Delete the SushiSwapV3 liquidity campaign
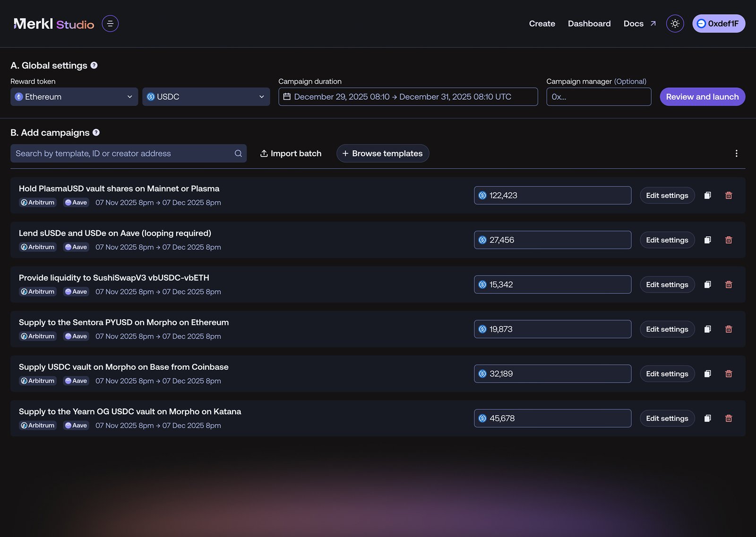 point(729,285)
